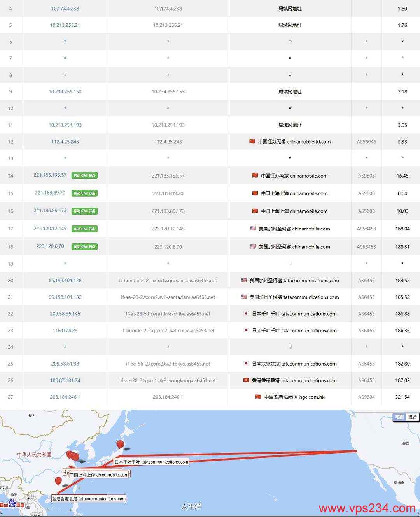Open IP link 209.58.61.98 in hop 25
The height and width of the screenshot is (517, 420).
click(65, 364)
